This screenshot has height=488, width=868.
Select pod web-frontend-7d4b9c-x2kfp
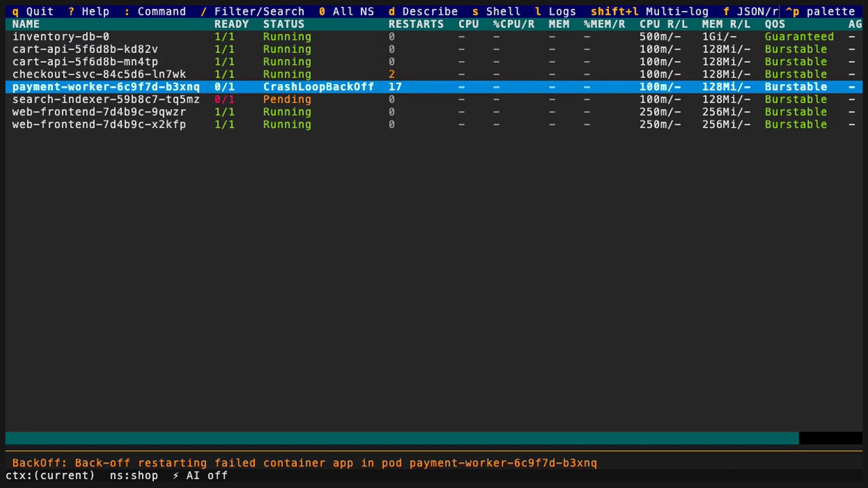point(434,124)
